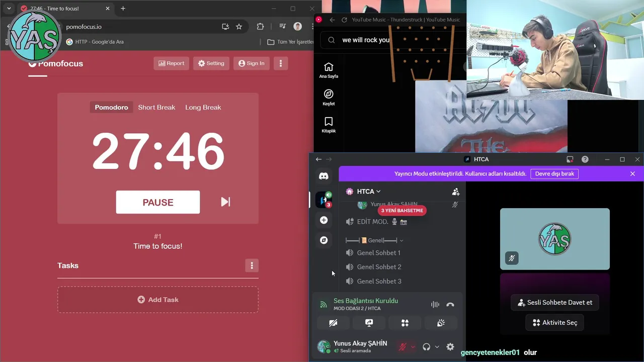Click Yunus Akay ŞAHİN user panel
This screenshot has height=362, width=644.
[352, 346]
